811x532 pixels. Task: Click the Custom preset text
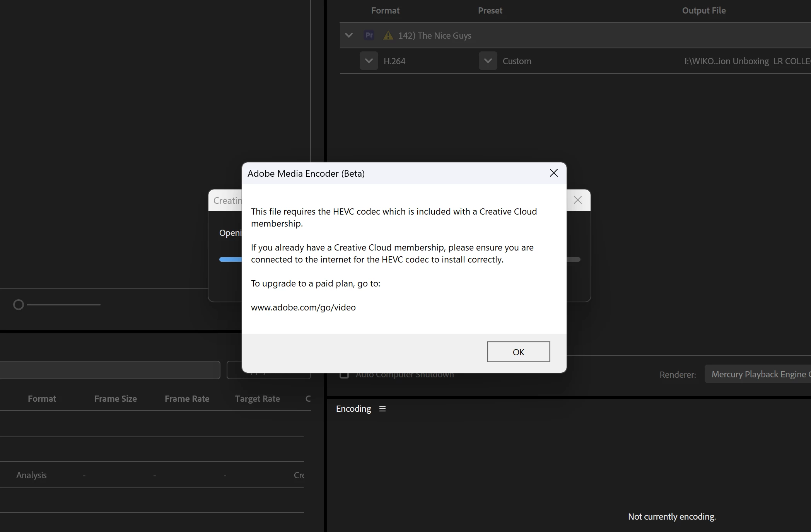point(517,61)
